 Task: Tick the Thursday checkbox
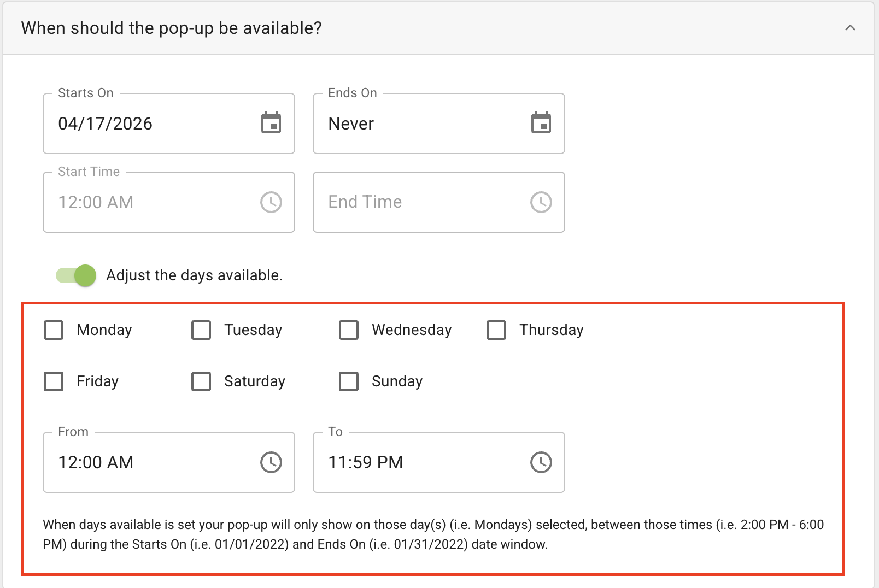pos(496,330)
